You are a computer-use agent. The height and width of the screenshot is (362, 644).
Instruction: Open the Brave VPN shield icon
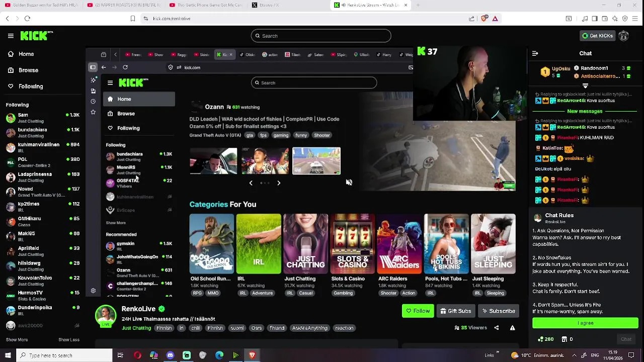pos(625,19)
